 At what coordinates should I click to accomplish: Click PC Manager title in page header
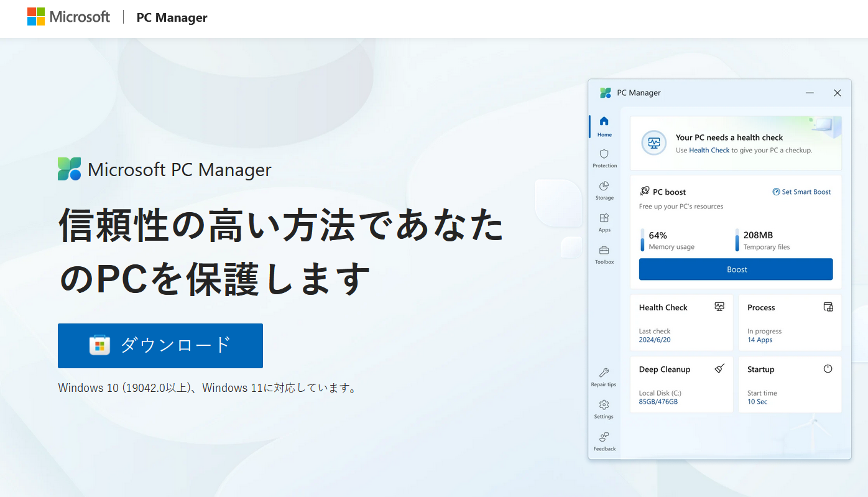point(172,17)
